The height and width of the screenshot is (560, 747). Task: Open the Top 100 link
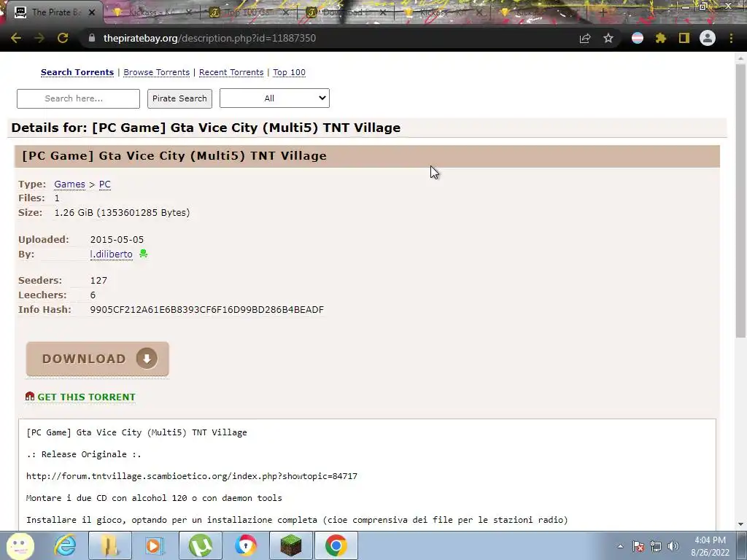(x=289, y=72)
